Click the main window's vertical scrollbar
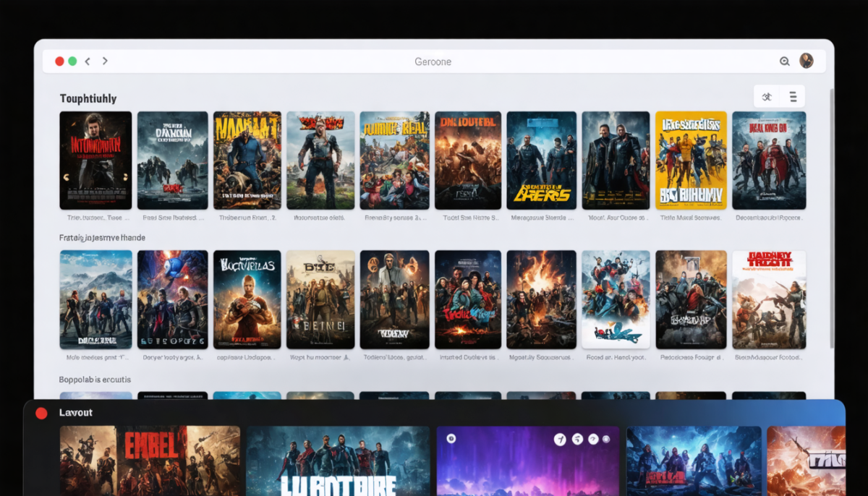 pos(831,217)
